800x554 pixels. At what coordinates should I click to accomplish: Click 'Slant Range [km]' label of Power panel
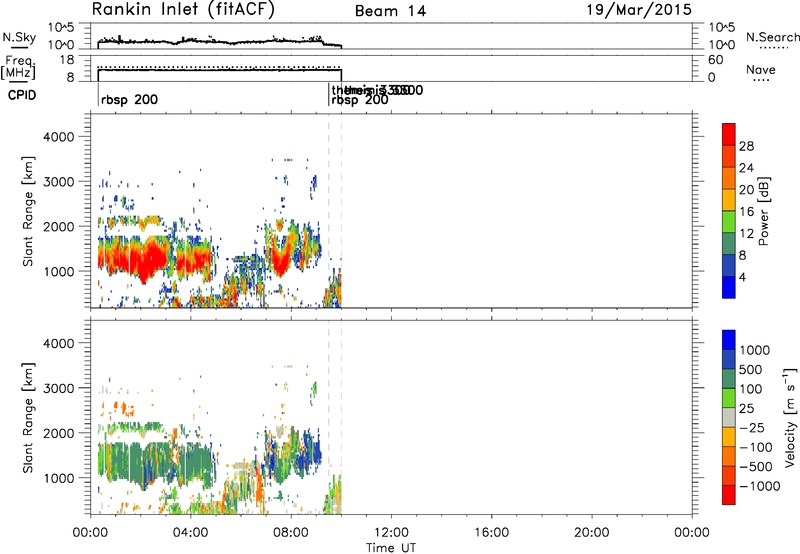[x=28, y=211]
